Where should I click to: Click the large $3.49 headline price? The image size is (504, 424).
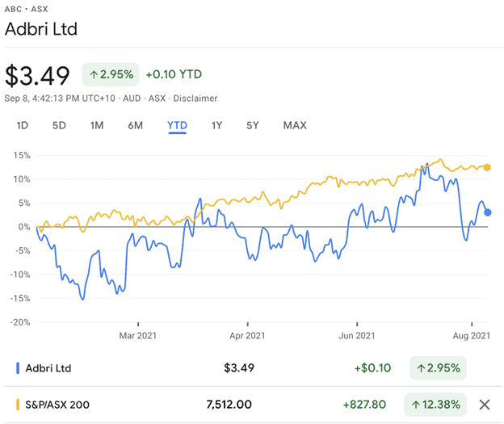(x=37, y=76)
